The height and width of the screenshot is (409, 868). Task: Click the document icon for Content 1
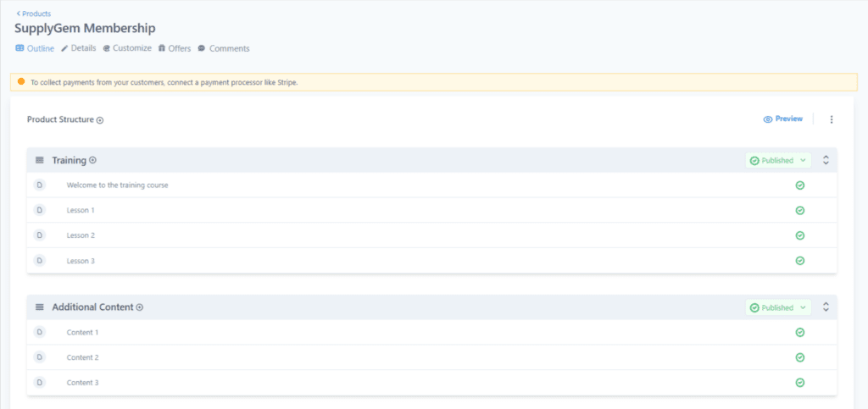point(39,332)
